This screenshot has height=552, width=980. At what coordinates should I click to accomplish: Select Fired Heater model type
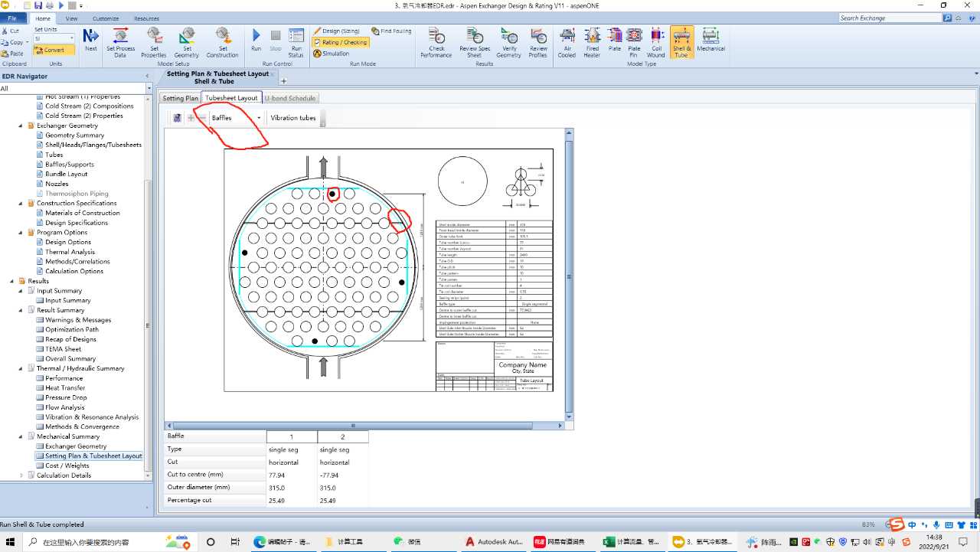[593, 43]
